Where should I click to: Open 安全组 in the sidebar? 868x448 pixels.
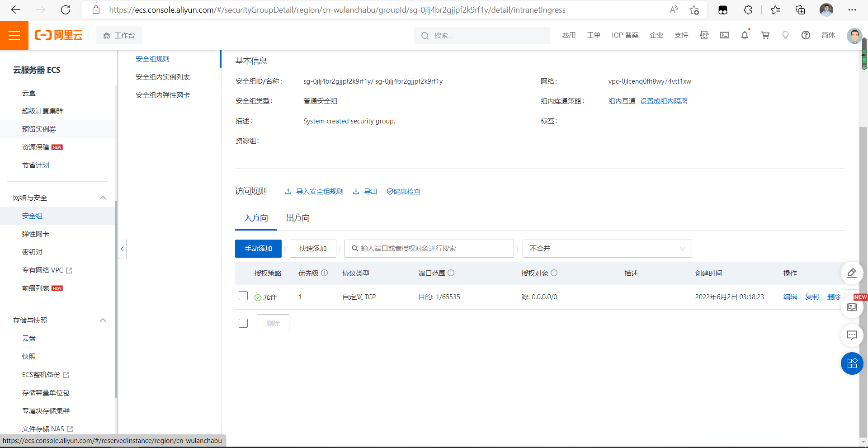33,216
